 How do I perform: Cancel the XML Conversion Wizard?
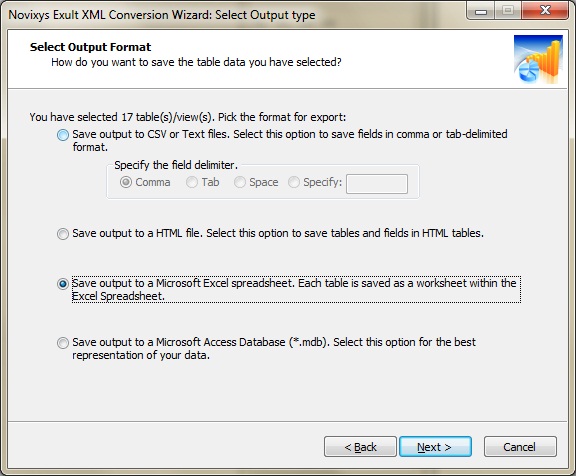[x=520, y=447]
